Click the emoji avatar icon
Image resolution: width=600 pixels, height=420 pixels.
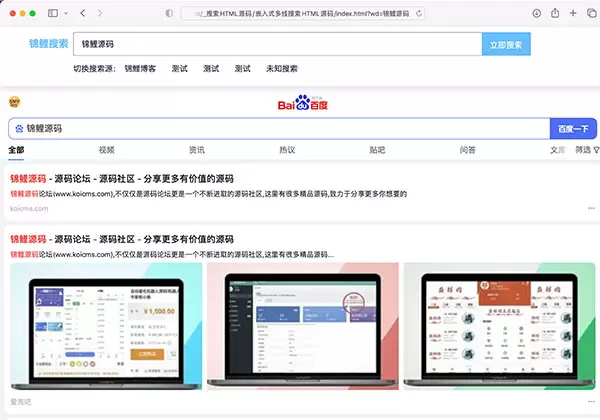pyautogui.click(x=15, y=102)
